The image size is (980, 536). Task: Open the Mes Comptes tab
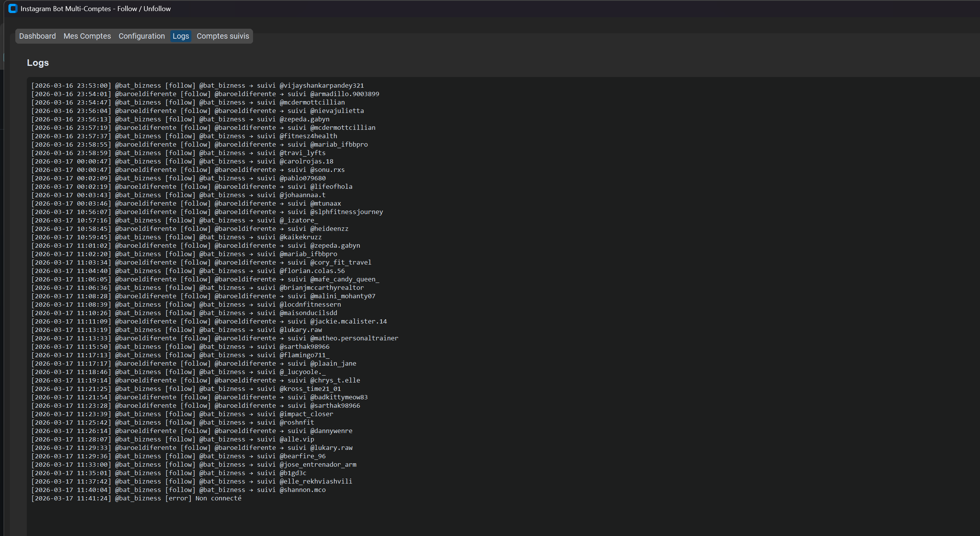click(x=87, y=36)
